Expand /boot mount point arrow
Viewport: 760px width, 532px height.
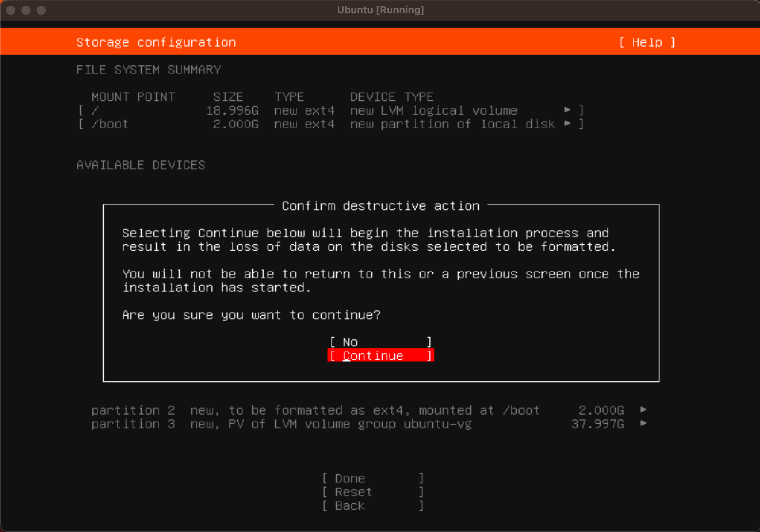[x=567, y=124]
